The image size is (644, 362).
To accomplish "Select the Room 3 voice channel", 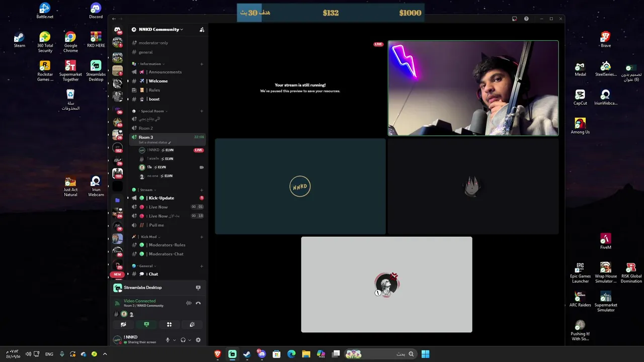I will pyautogui.click(x=168, y=139).
